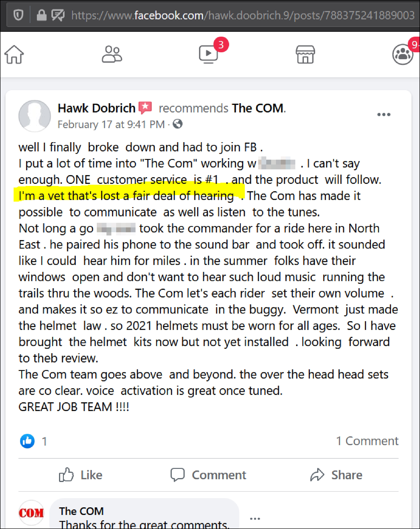Click the padlock site security icon
This screenshot has width=420, height=529.
tap(41, 15)
